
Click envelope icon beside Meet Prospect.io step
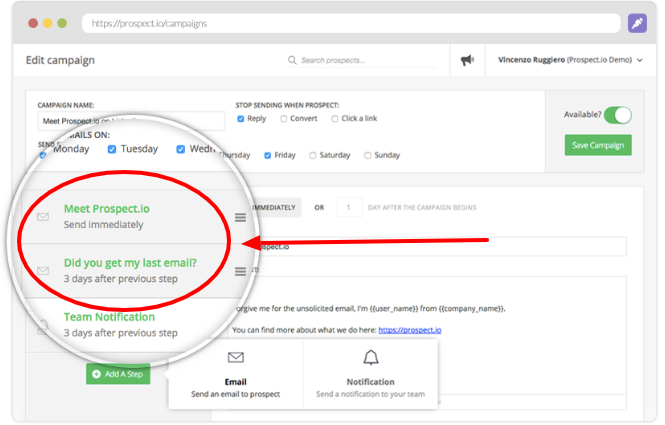(x=43, y=217)
